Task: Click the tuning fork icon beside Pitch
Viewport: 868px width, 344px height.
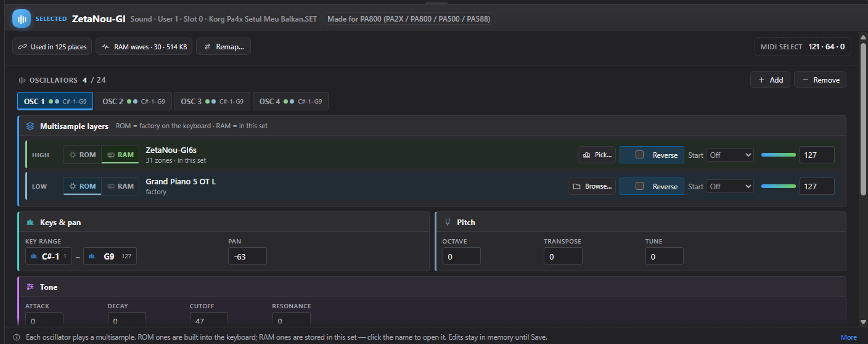Action: 447,222
